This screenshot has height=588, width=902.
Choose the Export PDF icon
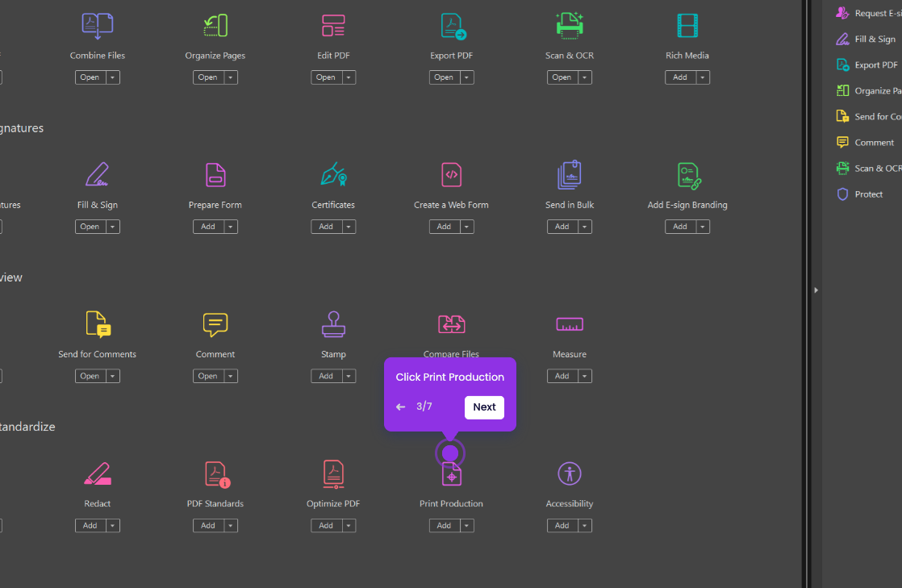pyautogui.click(x=452, y=26)
